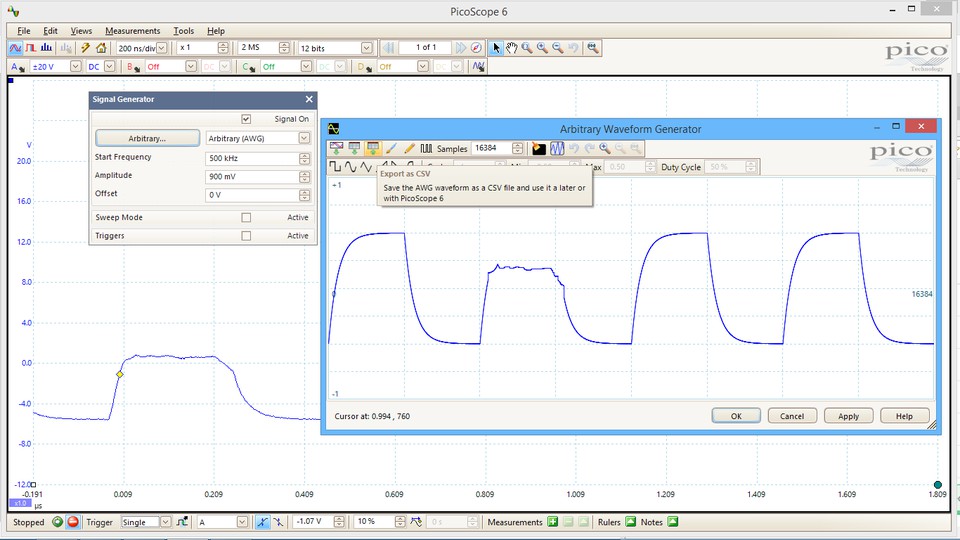960x540 pixels.
Task: Click the Arbitrary... button
Action: 147,138
